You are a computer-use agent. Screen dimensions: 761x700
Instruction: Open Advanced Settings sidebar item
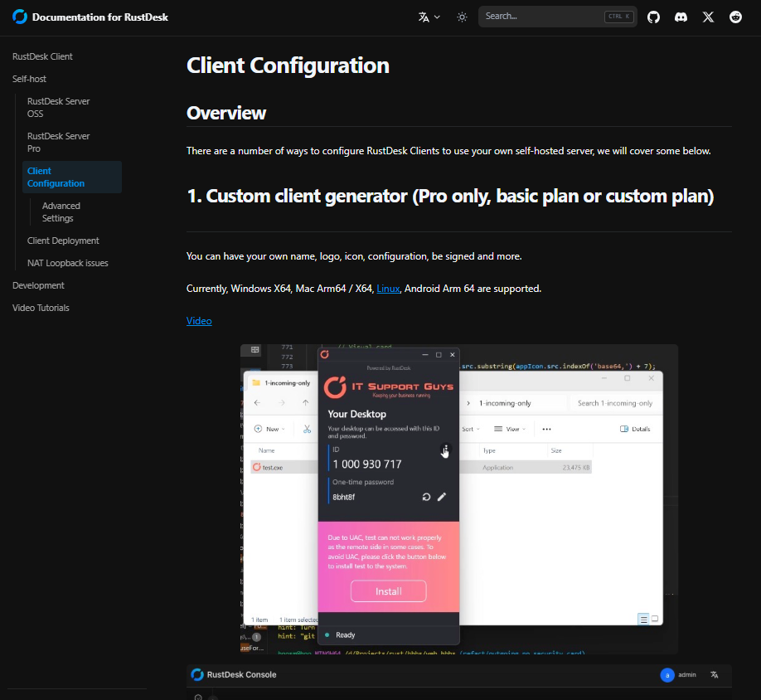61,212
